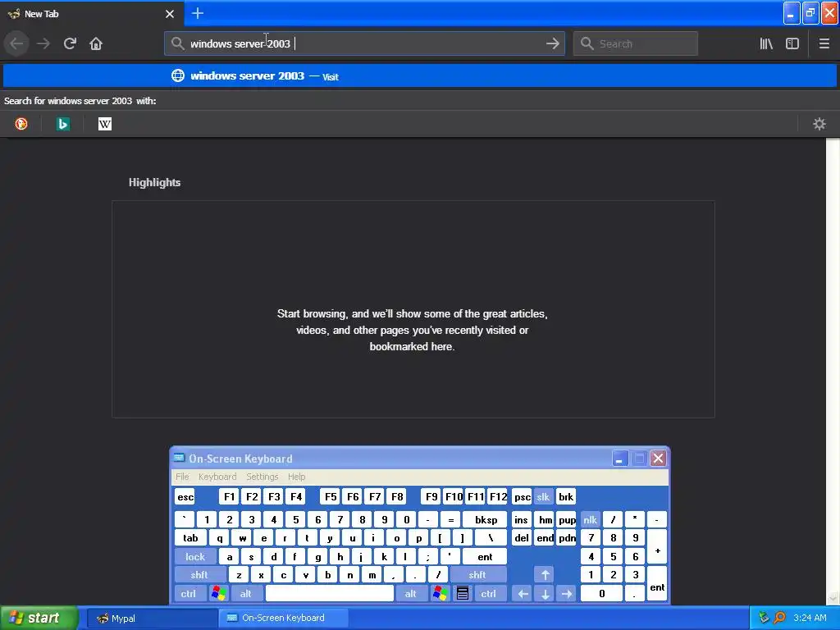Click the up arrow key
This screenshot has width=840, height=630.
click(545, 575)
